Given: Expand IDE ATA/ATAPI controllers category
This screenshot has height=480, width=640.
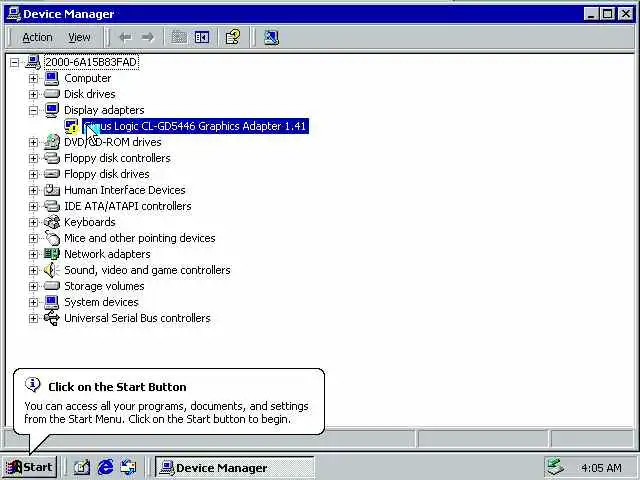Looking at the screenshot, I should tap(33, 206).
